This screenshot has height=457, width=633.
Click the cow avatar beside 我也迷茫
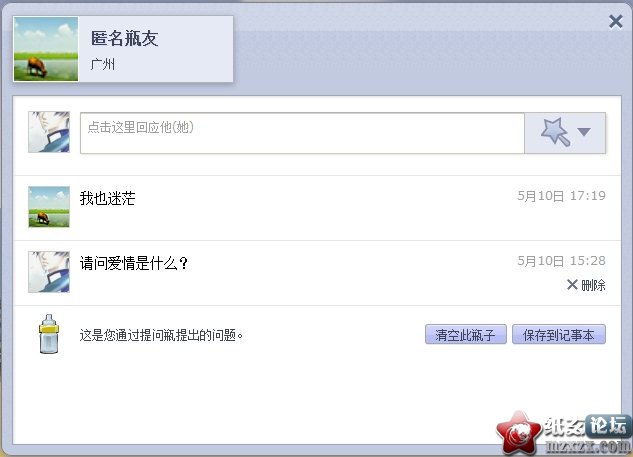coord(49,207)
